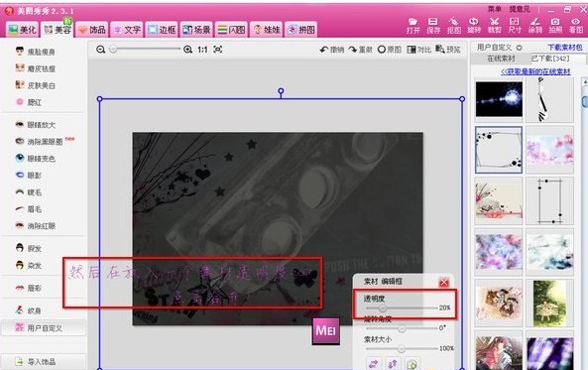This screenshot has height=370, width=588.
Task: Open the 尺寸 resize tool
Action: [x=515, y=26]
